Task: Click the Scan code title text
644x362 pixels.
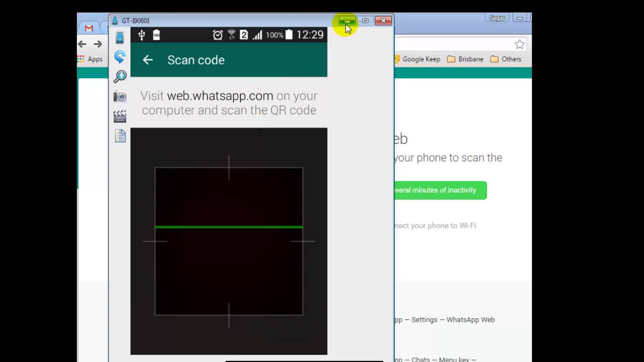Action: [196, 60]
